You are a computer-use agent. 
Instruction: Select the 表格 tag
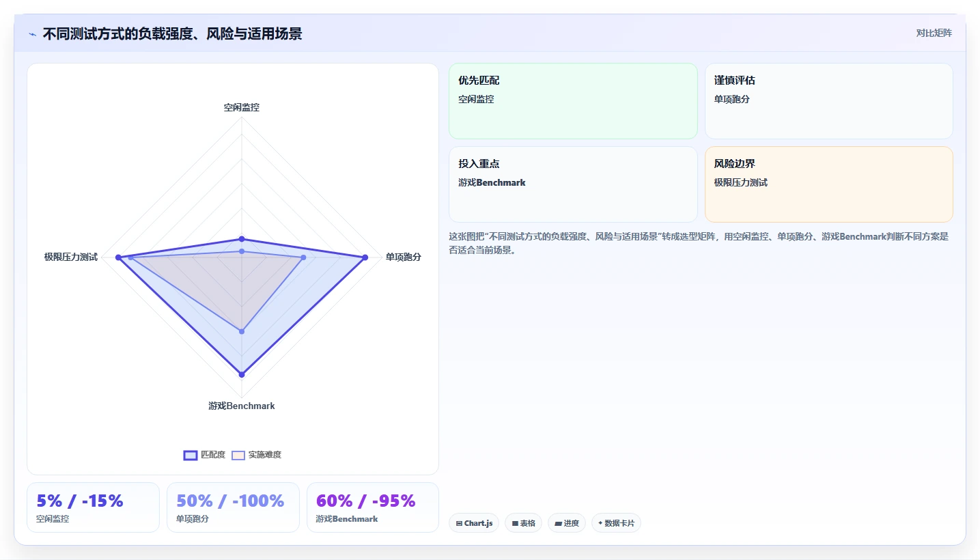[524, 523]
